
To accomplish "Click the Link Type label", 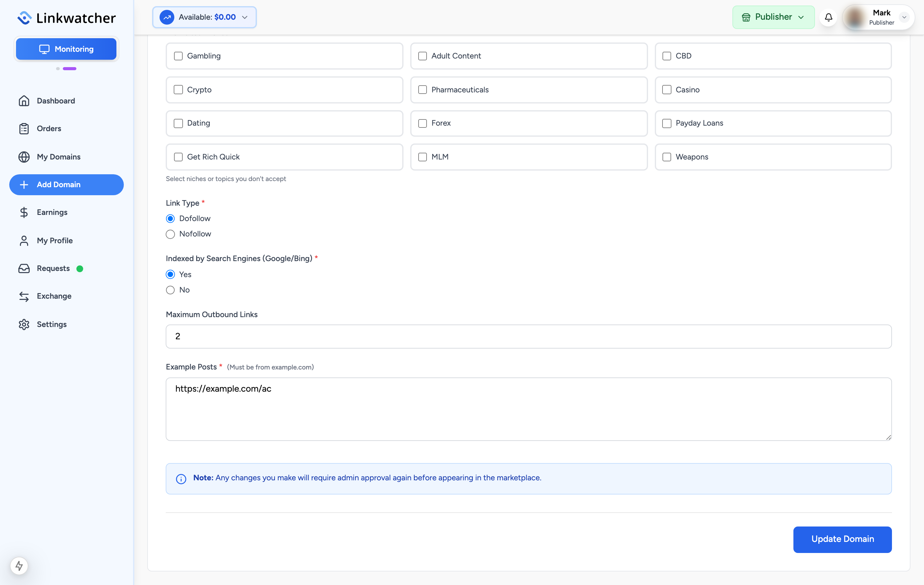I will tap(182, 203).
